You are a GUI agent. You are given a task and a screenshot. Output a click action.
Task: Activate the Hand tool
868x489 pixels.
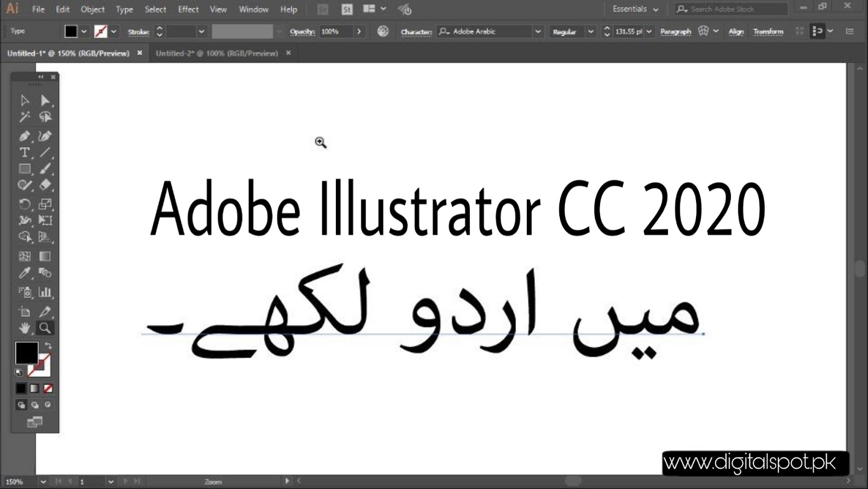[x=24, y=327]
